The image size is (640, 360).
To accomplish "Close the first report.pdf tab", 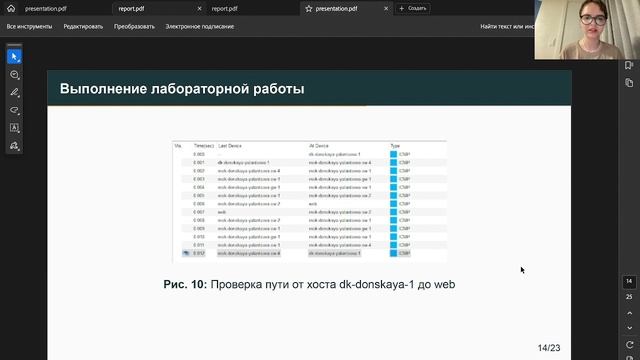I will coord(199,9).
